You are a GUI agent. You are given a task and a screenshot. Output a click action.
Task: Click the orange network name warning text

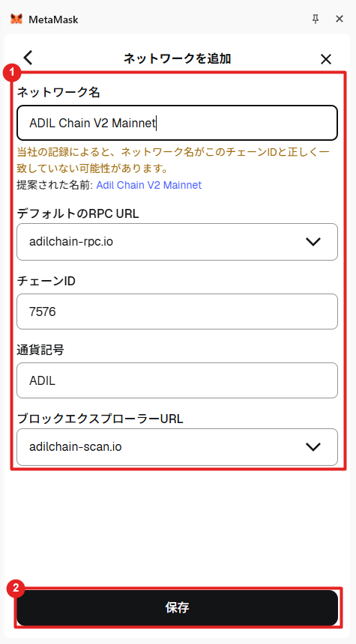173,160
